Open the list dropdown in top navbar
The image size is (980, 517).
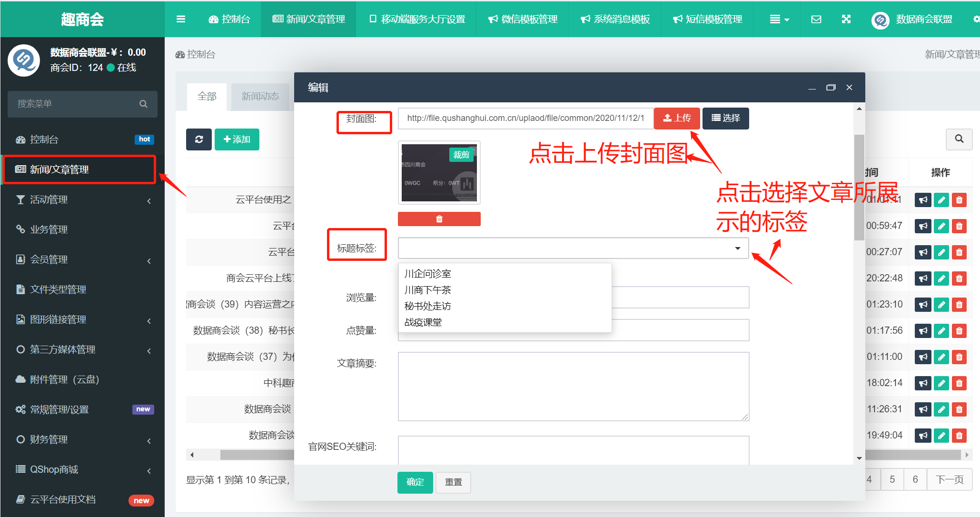(779, 19)
